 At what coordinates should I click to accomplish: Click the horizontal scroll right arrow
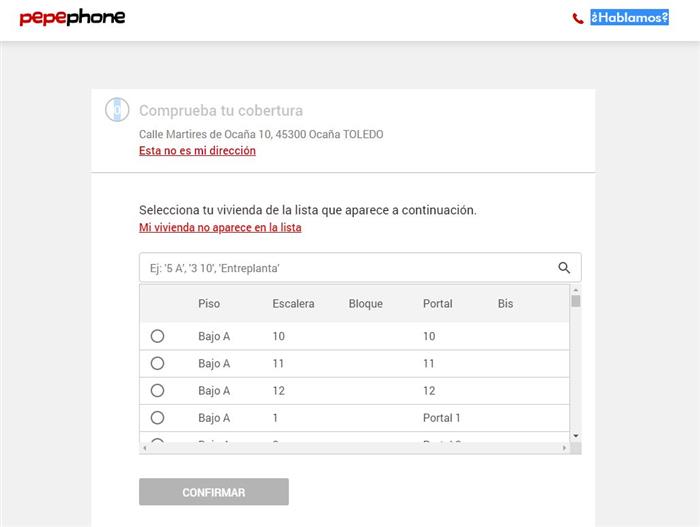pos(564,448)
